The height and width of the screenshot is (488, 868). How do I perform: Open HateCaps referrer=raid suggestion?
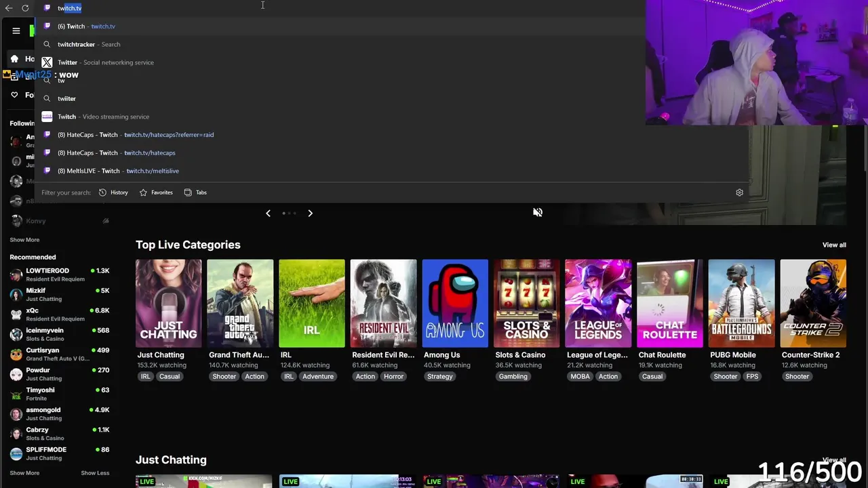392,135
